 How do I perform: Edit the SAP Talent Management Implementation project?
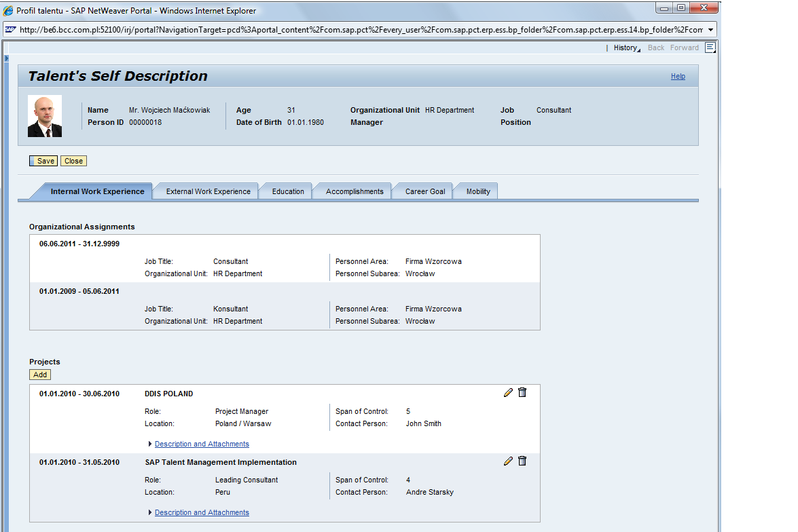(508, 461)
